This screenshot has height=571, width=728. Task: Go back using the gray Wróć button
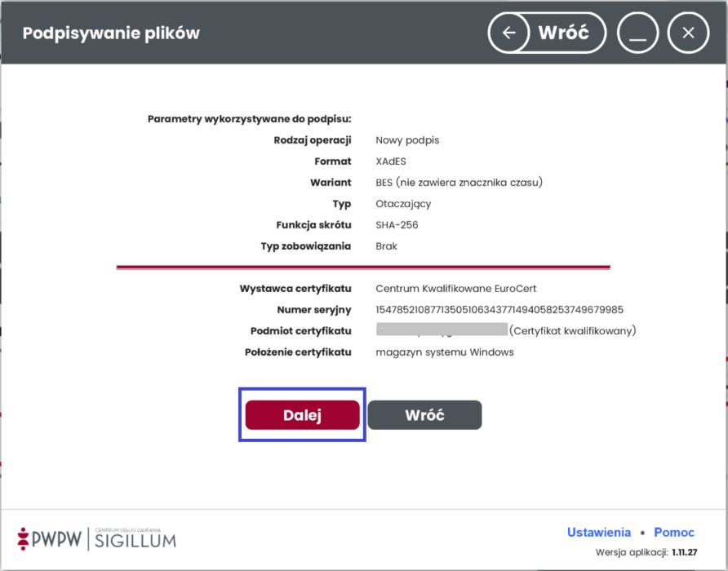coord(425,415)
